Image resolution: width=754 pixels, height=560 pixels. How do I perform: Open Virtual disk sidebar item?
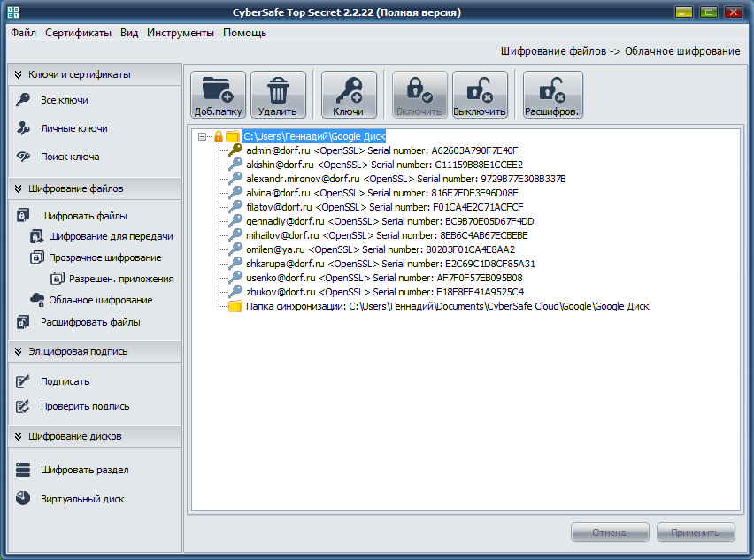pos(81,499)
